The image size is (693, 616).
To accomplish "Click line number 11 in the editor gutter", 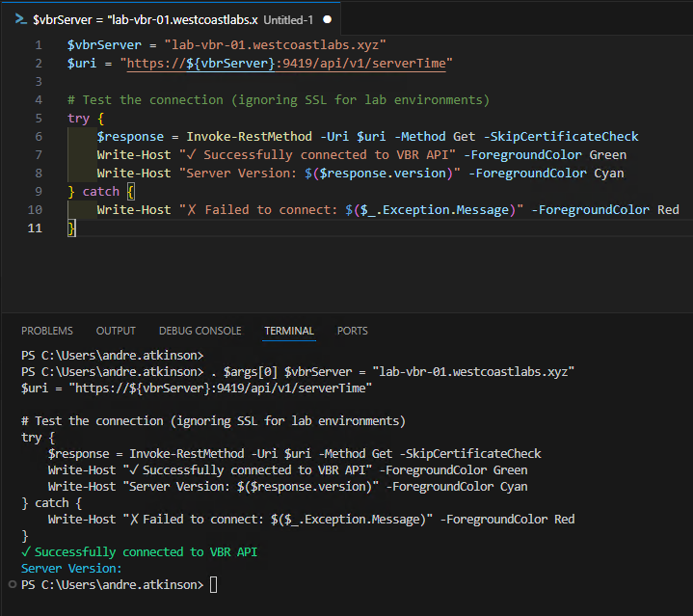I will pos(37,228).
